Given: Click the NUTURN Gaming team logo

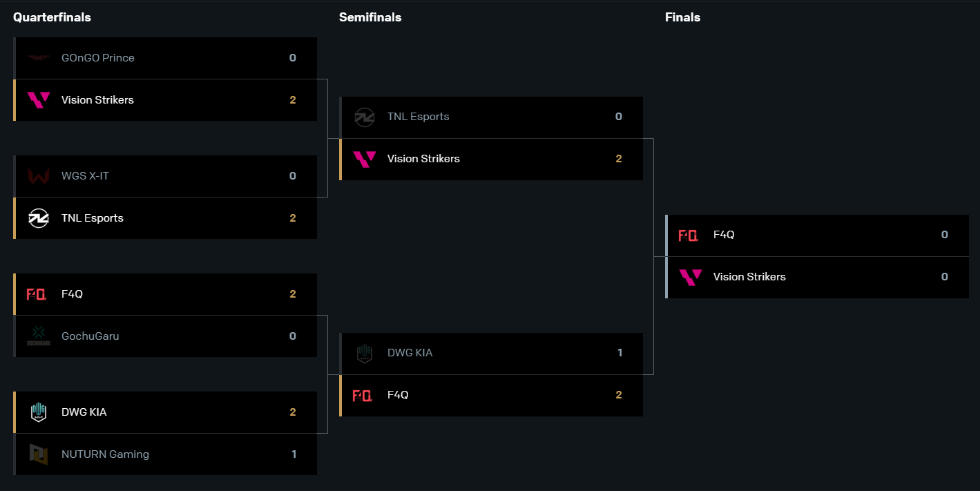Looking at the screenshot, I should point(39,454).
